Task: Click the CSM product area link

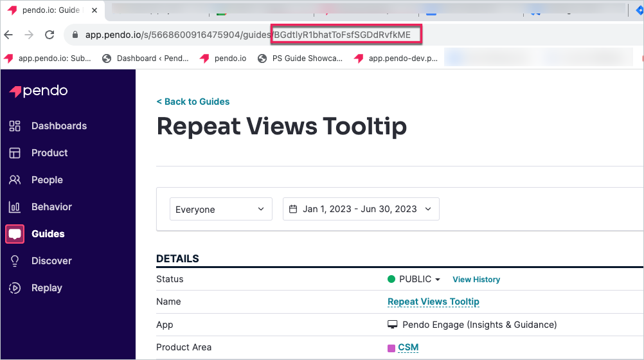Action: click(408, 347)
